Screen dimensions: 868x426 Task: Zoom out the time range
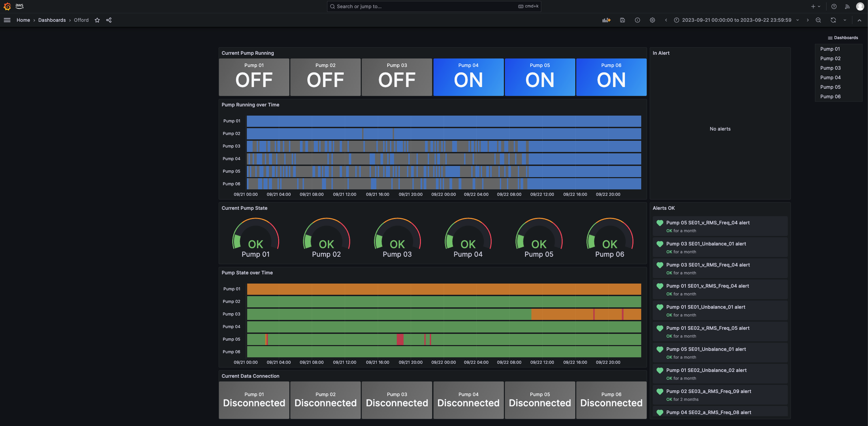tap(818, 20)
